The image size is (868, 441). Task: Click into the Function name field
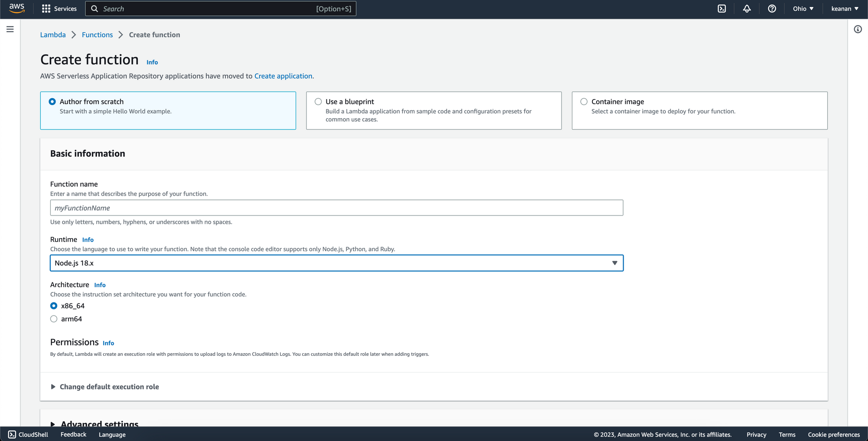(337, 208)
